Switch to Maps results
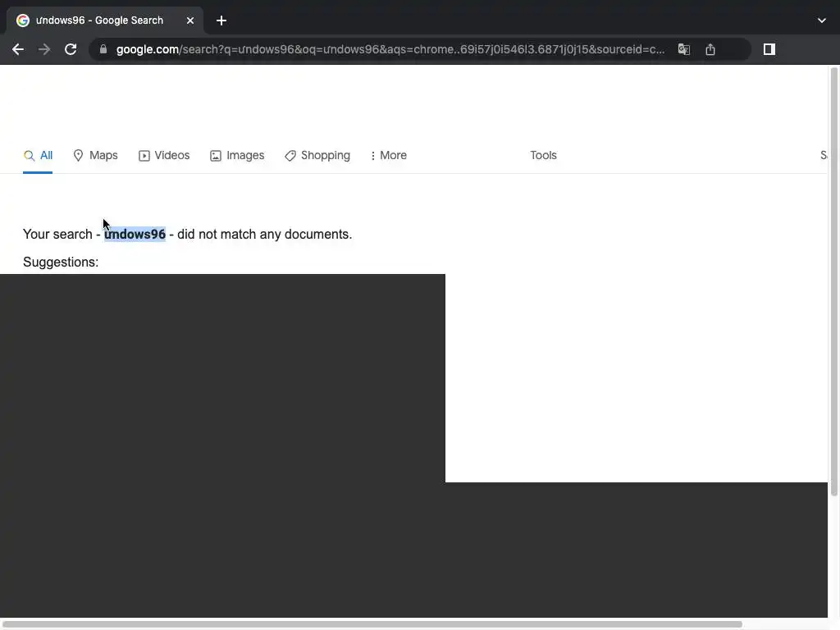Screen dimensions: 840x630 (95, 155)
